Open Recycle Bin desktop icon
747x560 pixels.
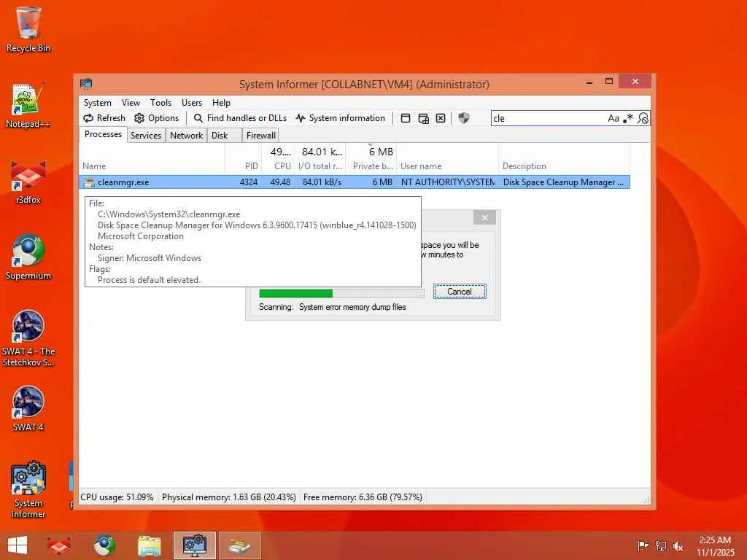point(28,29)
